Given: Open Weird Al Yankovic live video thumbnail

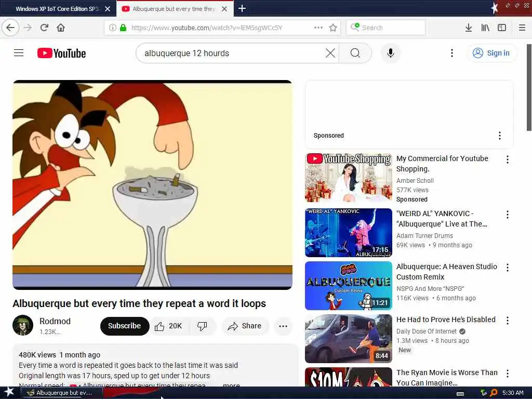Looking at the screenshot, I should [349, 233].
